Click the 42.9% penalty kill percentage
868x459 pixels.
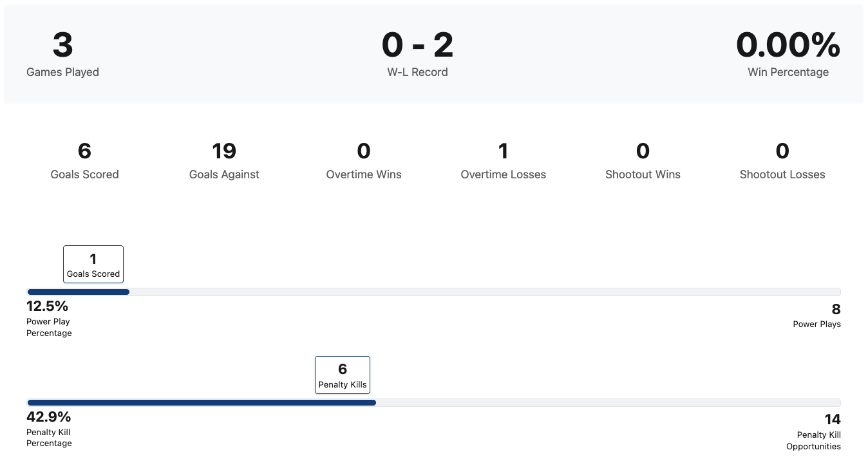pos(49,417)
